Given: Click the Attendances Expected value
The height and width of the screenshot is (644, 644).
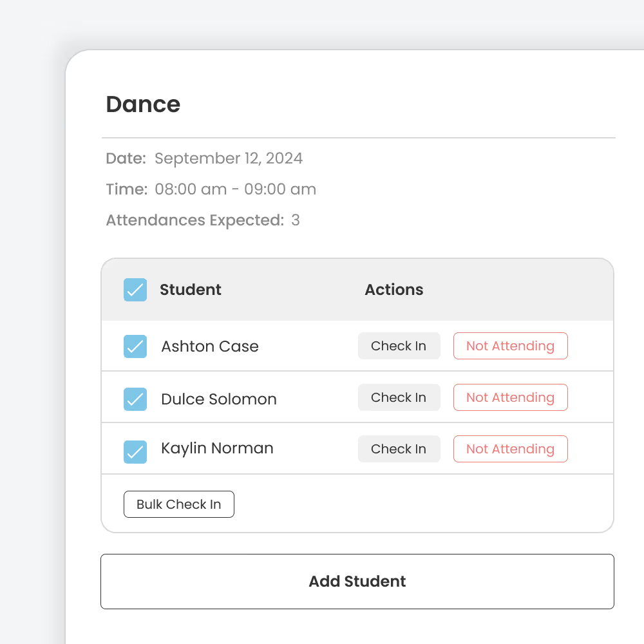Looking at the screenshot, I should [x=297, y=220].
